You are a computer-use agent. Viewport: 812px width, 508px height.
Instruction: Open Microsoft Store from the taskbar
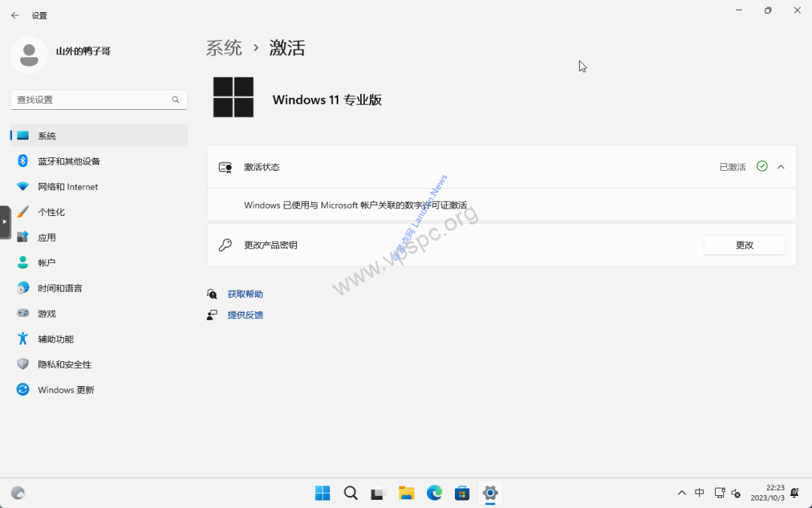[462, 493]
